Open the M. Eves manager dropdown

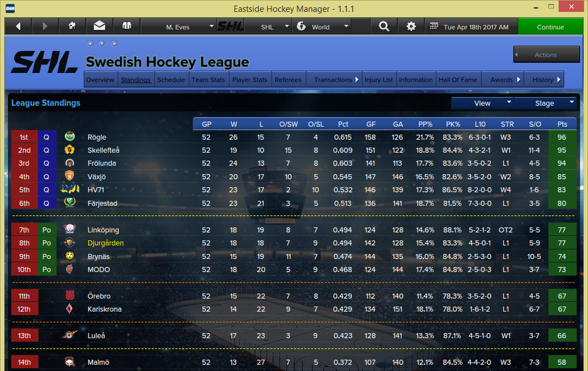pos(178,26)
